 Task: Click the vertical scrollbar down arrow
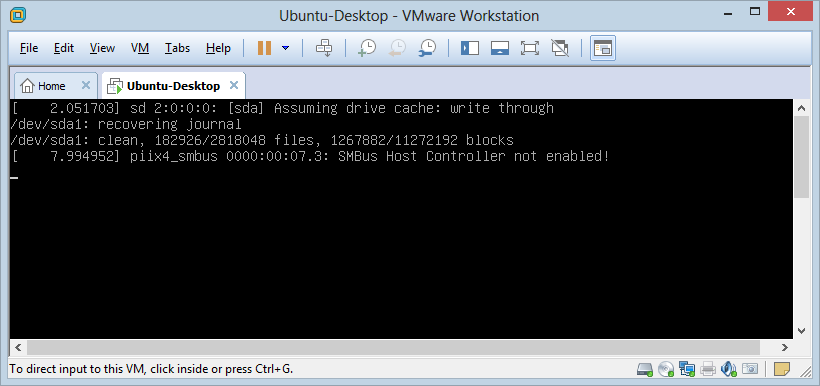click(801, 331)
